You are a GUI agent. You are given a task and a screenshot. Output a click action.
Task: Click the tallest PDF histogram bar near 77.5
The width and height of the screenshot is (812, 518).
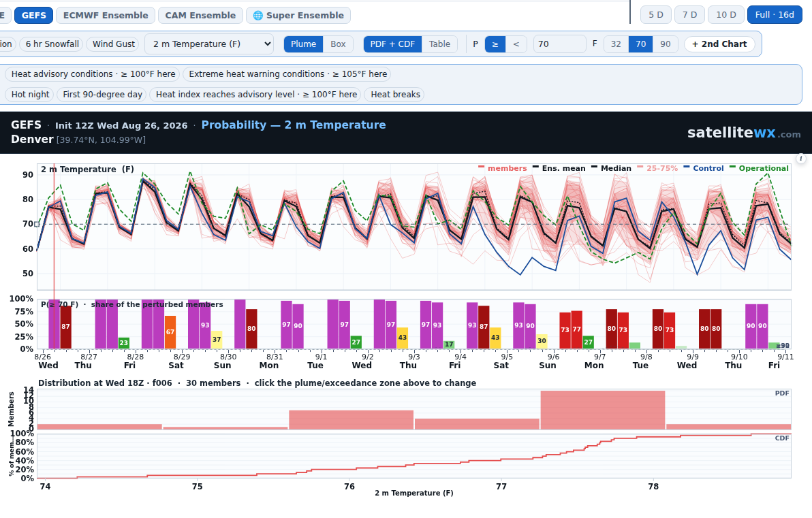[x=602, y=410]
